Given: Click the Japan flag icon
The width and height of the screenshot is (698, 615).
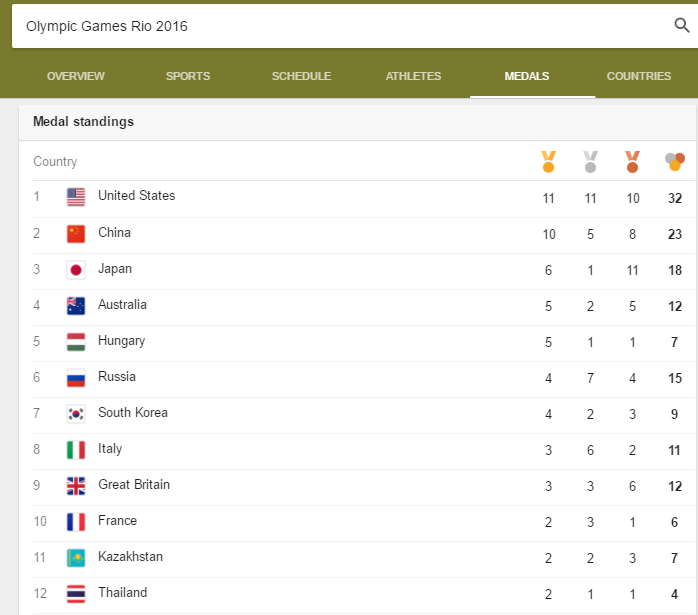Looking at the screenshot, I should tap(76, 270).
